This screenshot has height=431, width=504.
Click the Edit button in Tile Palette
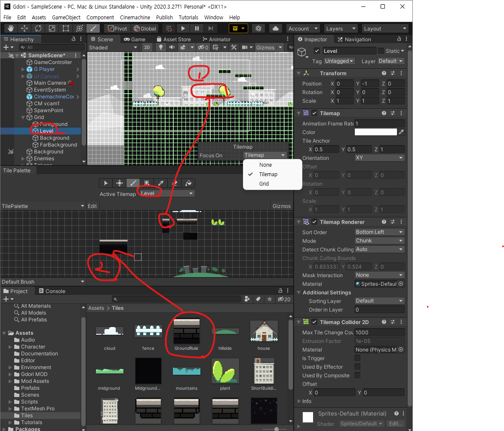click(x=92, y=206)
